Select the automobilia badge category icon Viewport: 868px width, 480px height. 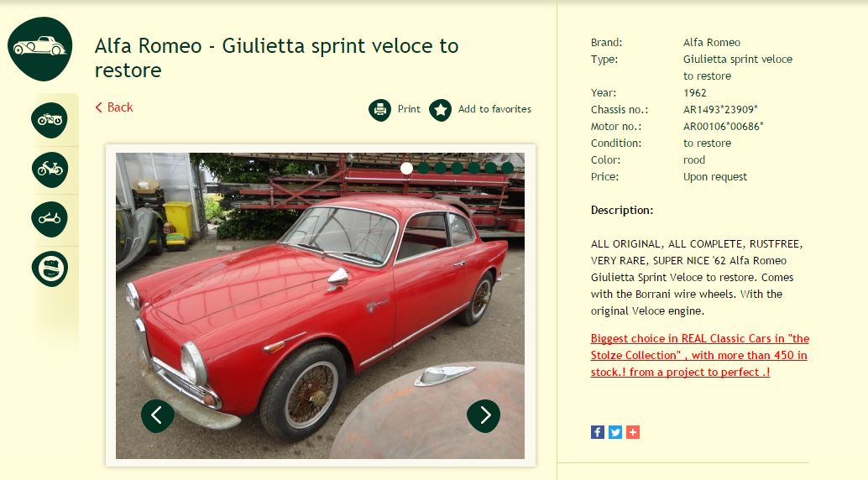point(50,269)
